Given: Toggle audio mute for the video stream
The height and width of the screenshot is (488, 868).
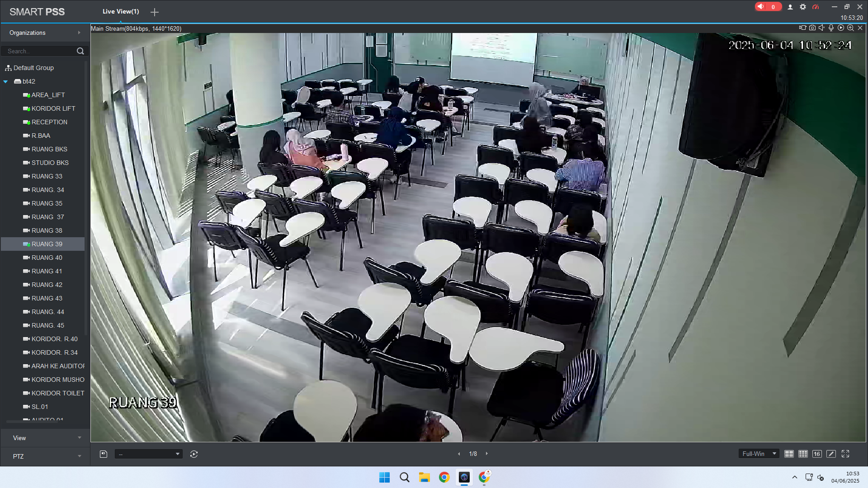Looking at the screenshot, I should (x=822, y=28).
